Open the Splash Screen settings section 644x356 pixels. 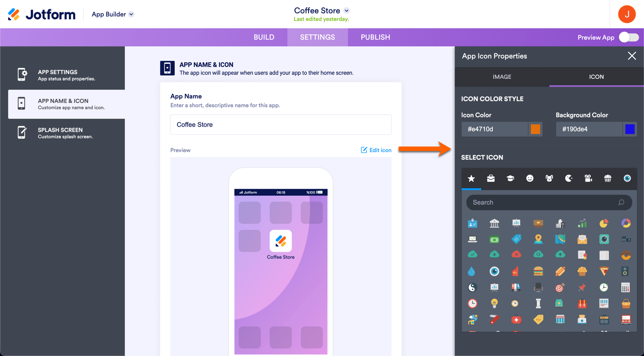[66, 133]
